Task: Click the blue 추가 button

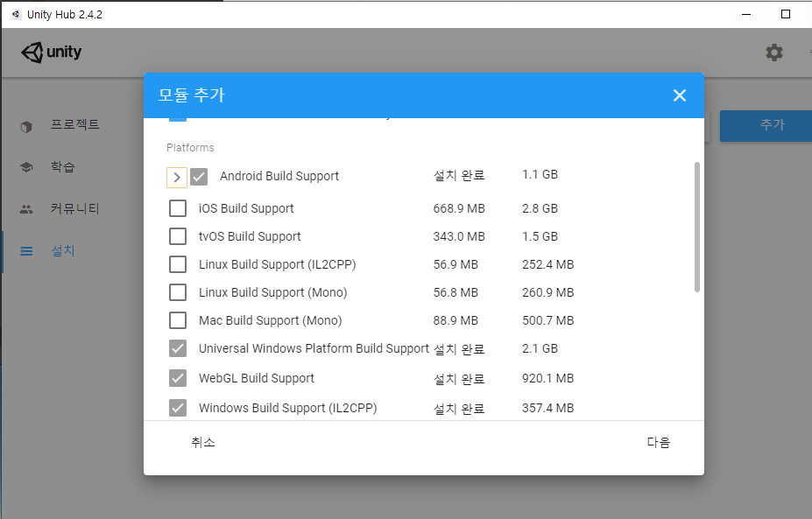Action: (x=766, y=124)
